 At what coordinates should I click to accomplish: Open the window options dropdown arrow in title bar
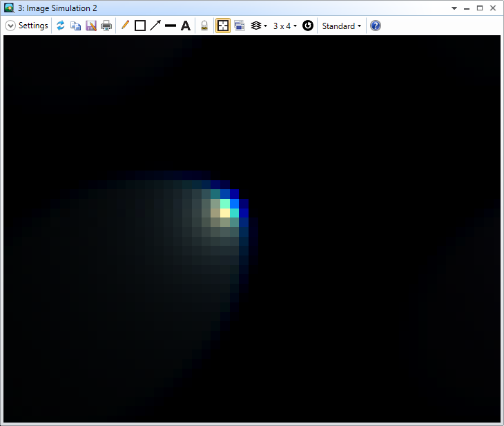click(454, 8)
